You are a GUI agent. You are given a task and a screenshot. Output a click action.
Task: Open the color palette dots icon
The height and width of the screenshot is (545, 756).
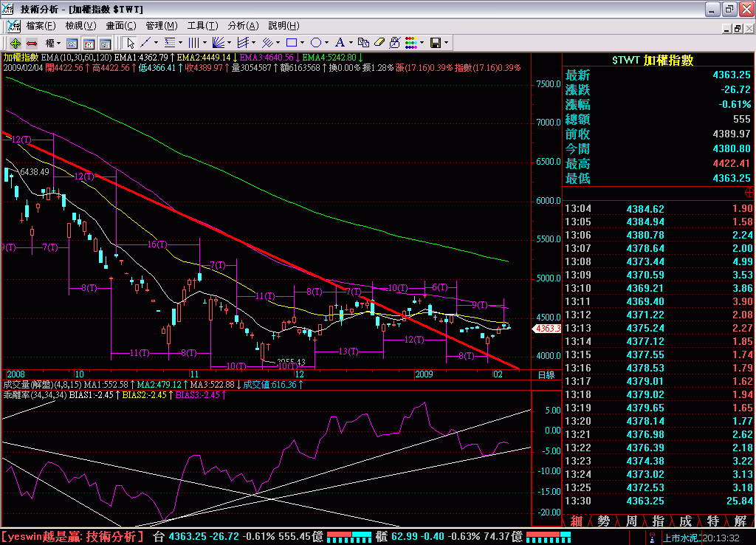click(411, 44)
